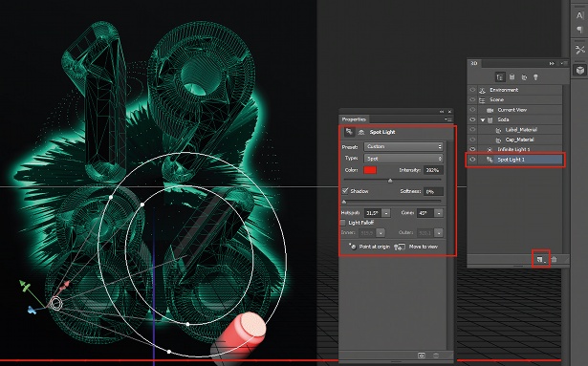
Task: Toggle visibility of Cap_Material
Action: (x=472, y=140)
